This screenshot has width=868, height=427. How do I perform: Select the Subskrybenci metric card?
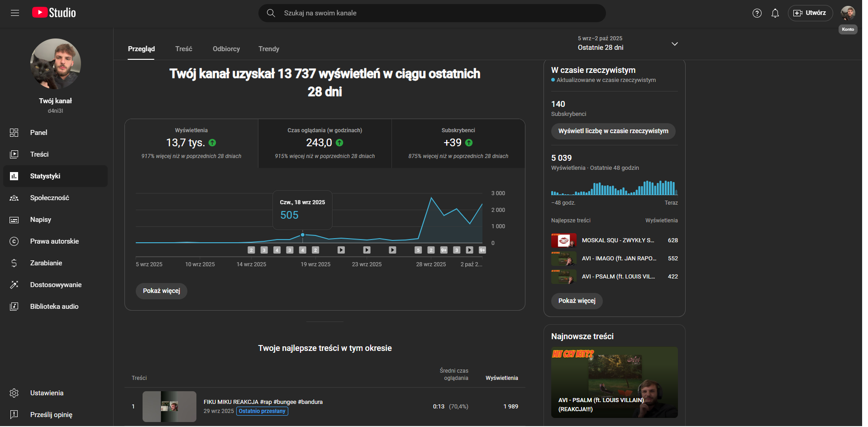coord(458,143)
